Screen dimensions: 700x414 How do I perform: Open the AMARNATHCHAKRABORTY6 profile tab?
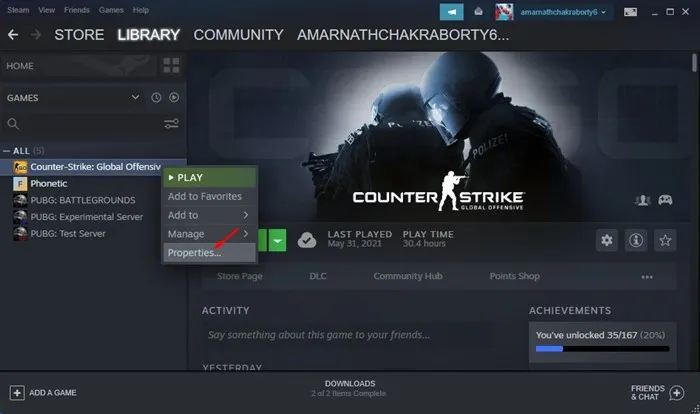click(x=403, y=35)
